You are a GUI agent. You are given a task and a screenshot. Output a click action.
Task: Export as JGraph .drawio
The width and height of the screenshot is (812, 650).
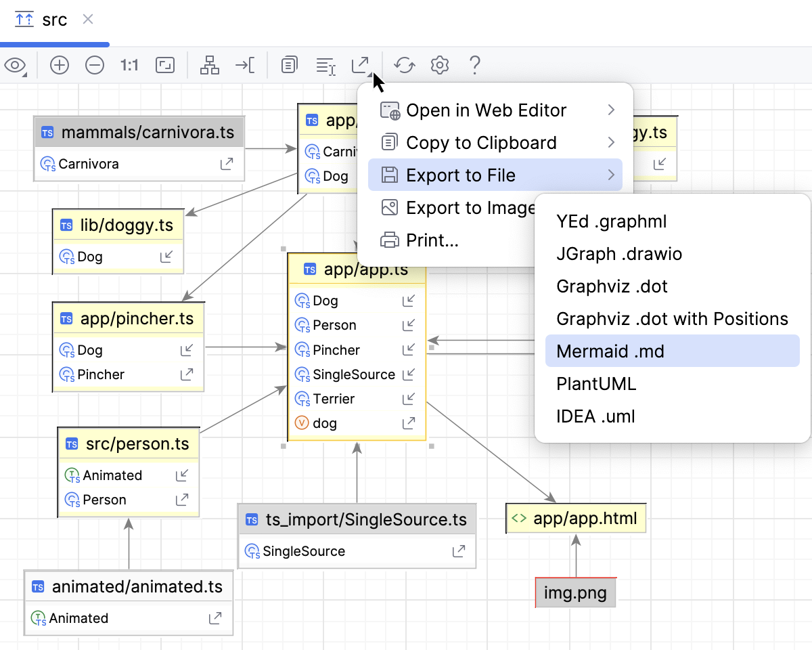click(673, 254)
